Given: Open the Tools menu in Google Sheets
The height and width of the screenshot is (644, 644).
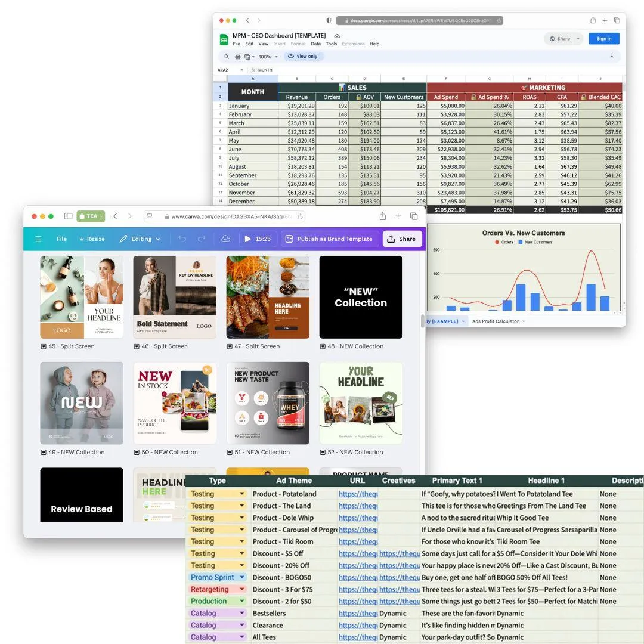Looking at the screenshot, I should (x=332, y=44).
